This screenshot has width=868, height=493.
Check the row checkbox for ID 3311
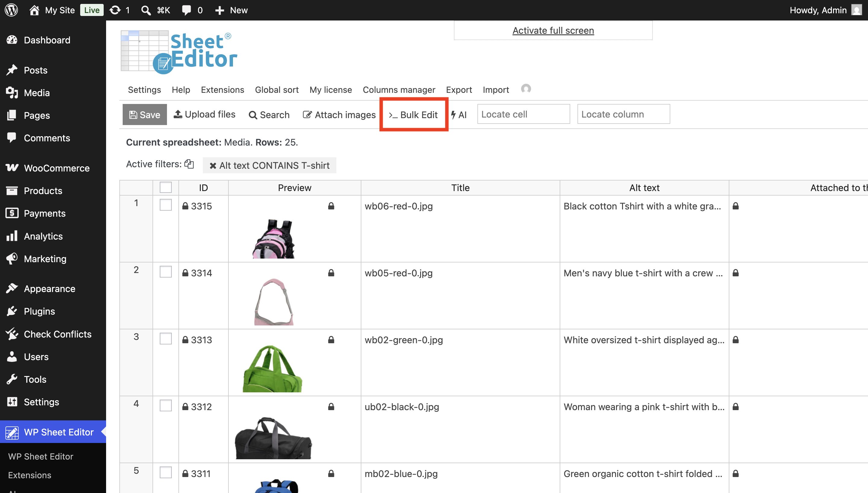pos(165,472)
